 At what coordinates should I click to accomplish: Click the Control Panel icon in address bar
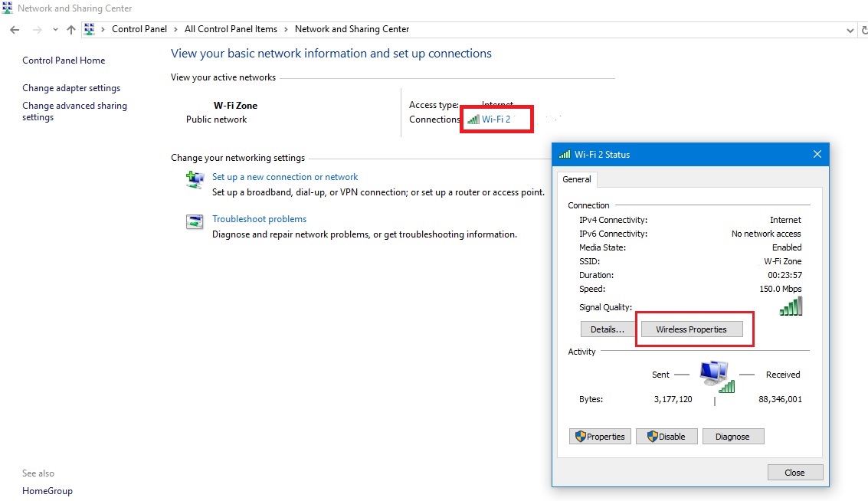pos(90,30)
